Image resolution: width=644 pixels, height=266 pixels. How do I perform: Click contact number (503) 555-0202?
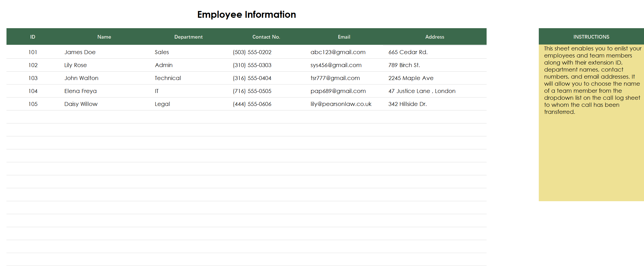click(x=252, y=52)
